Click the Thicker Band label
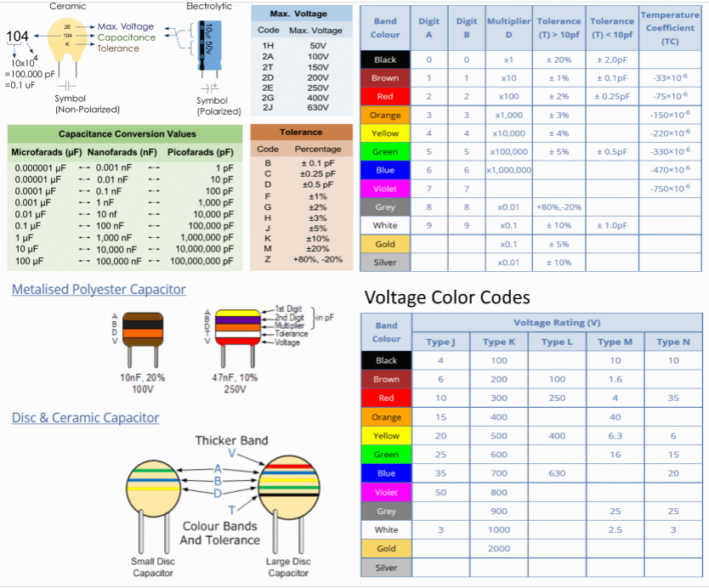This screenshot has width=709, height=588. coord(231,440)
